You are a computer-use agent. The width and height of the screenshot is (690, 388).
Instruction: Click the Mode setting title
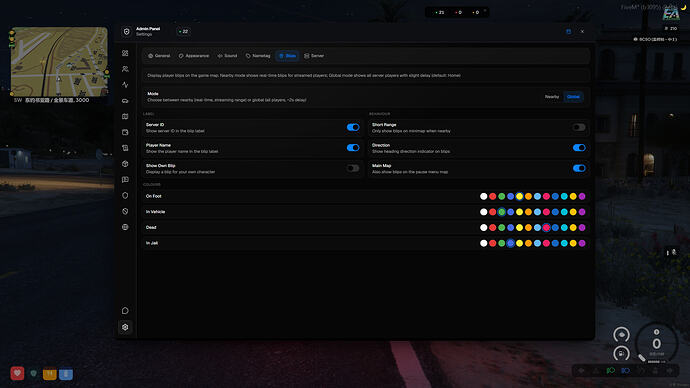point(153,94)
